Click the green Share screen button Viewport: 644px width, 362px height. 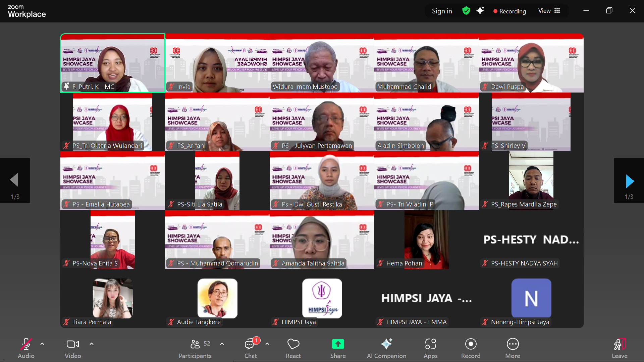(338, 348)
